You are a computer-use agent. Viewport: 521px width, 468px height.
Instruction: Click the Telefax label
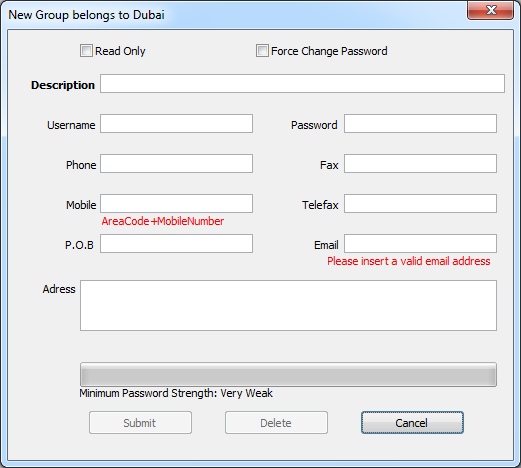point(320,205)
